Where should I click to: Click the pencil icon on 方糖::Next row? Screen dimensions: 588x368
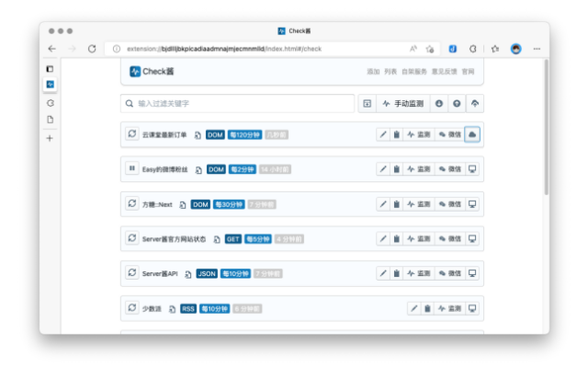pyautogui.click(x=383, y=204)
